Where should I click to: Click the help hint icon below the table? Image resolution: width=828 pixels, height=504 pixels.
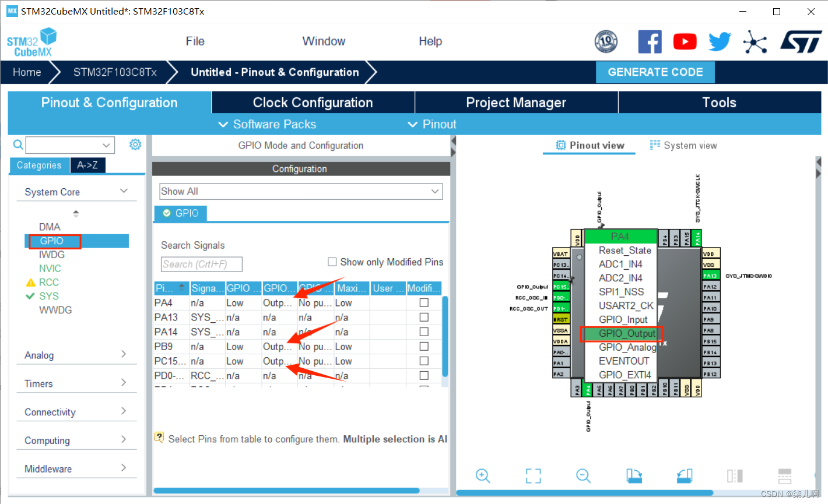coord(159,437)
